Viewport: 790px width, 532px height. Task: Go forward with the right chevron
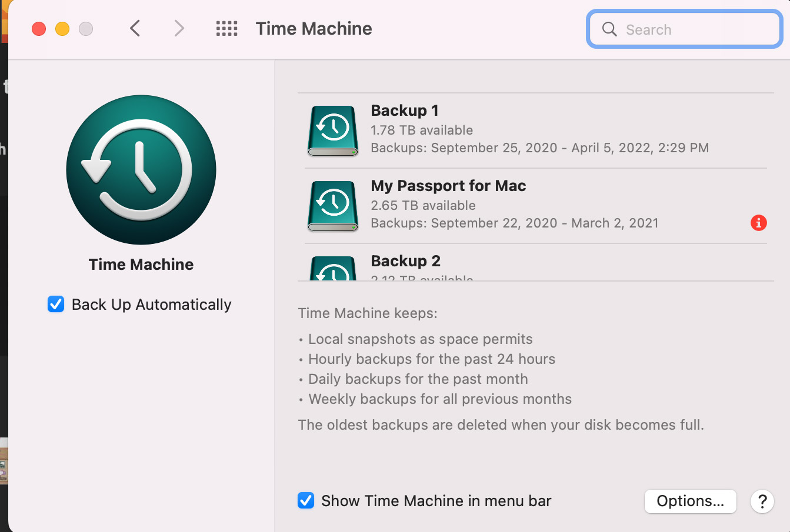point(179,28)
